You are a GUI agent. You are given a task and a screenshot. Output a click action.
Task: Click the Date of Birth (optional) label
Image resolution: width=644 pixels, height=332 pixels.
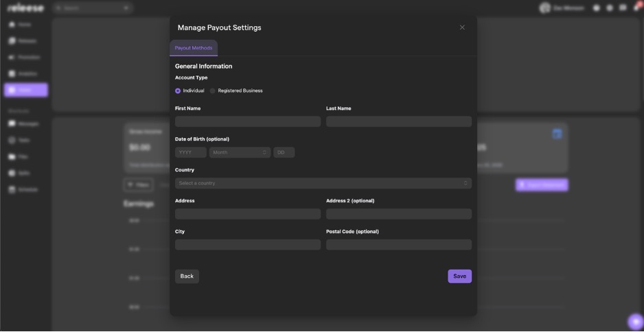click(x=202, y=139)
